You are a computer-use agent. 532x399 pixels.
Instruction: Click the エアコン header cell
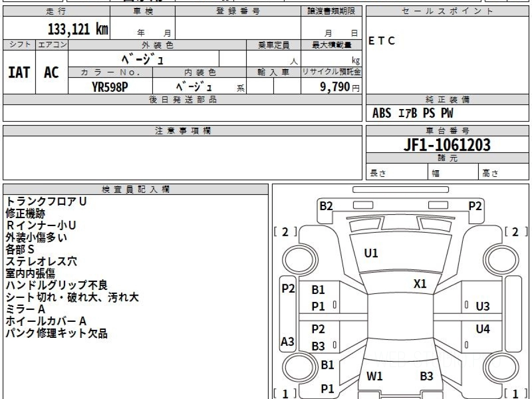coord(52,45)
